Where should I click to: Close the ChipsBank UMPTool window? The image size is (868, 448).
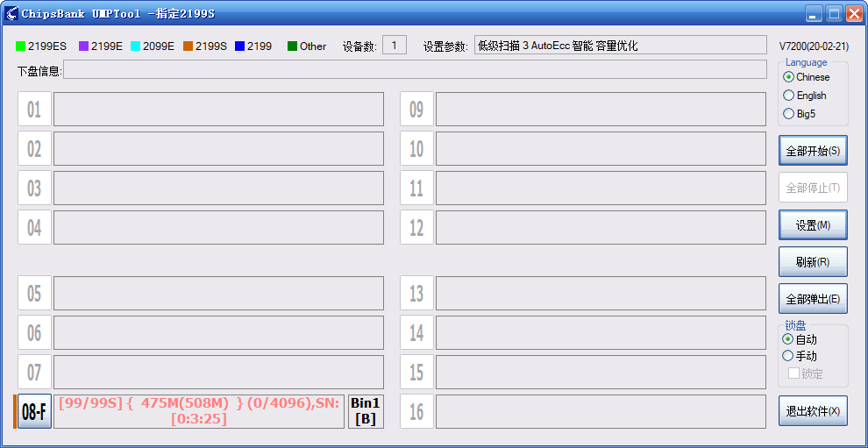point(854,13)
